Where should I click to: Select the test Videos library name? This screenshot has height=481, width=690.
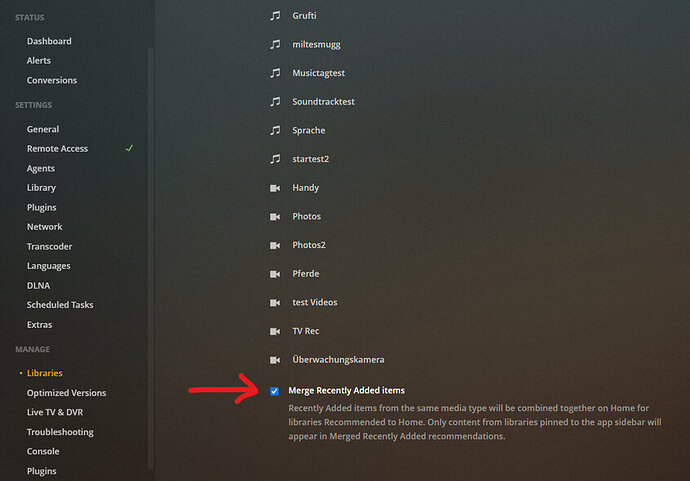(x=315, y=303)
